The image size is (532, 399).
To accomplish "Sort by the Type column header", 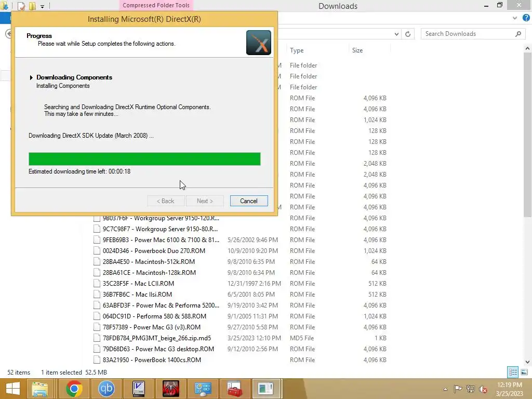I will (x=297, y=50).
